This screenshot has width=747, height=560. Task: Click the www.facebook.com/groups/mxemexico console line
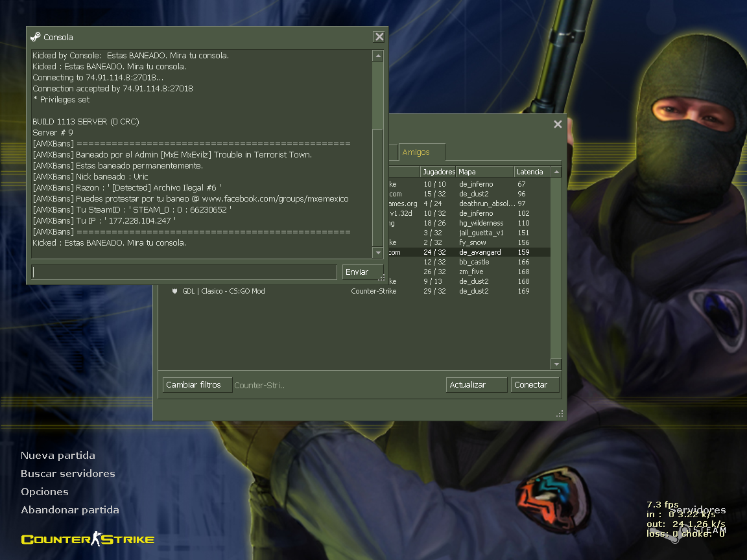pos(191,198)
